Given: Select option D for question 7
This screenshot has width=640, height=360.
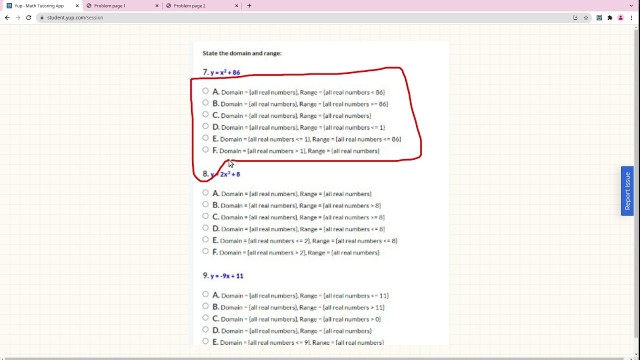Looking at the screenshot, I should [x=205, y=127].
